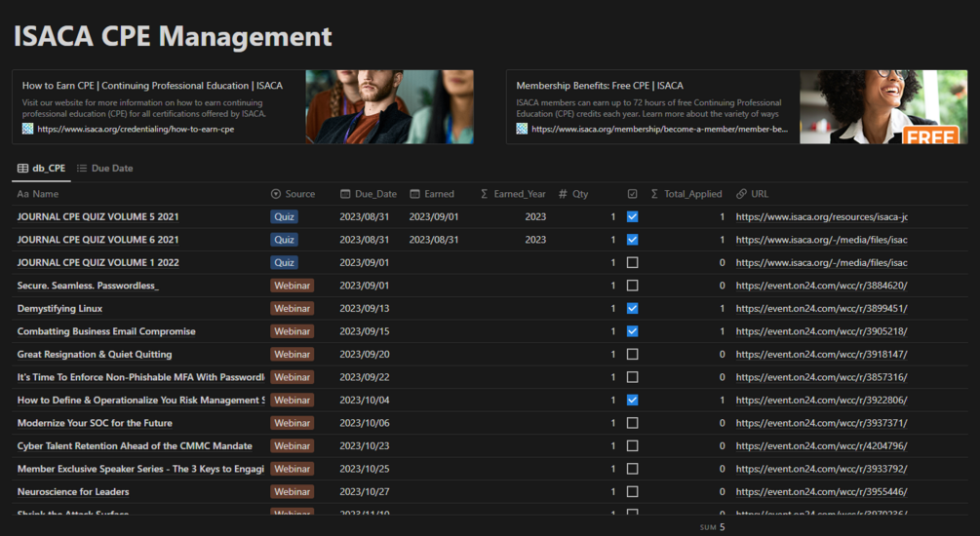980x536 pixels.
Task: Open the Membership Benefits: Free CPE bookmark
Action: tap(736, 107)
